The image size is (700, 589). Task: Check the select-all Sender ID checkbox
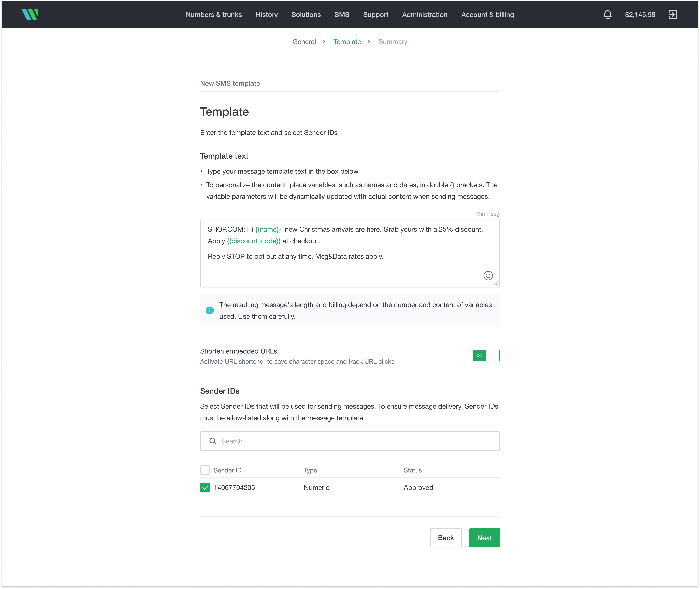[x=205, y=470]
